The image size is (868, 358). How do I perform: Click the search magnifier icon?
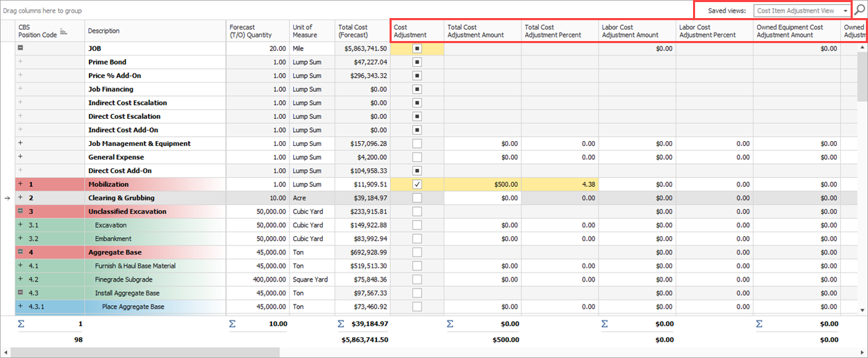(860, 10)
